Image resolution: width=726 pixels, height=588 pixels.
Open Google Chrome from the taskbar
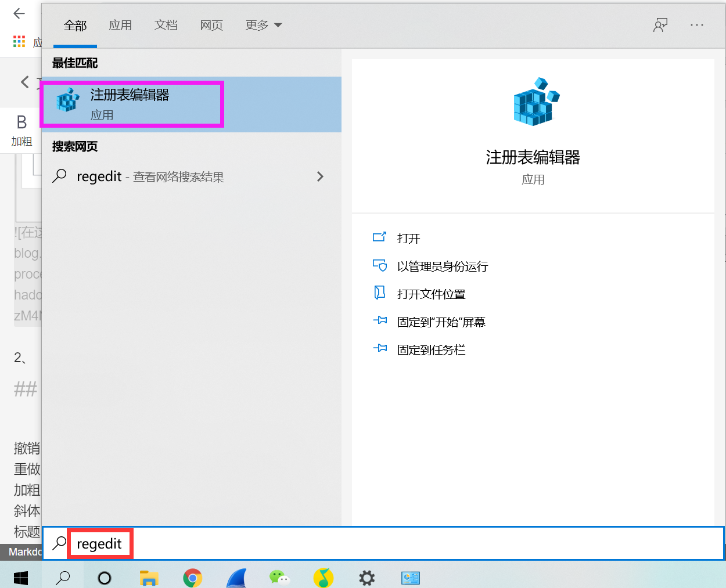pyautogui.click(x=192, y=577)
